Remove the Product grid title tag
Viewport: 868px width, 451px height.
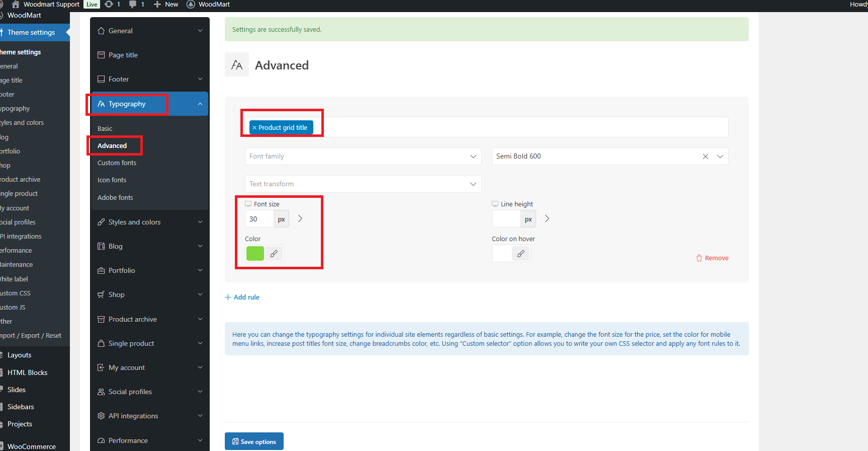coord(254,128)
